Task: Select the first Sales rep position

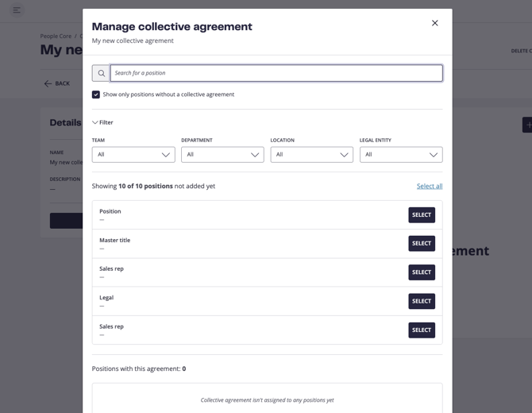Action: pos(421,272)
